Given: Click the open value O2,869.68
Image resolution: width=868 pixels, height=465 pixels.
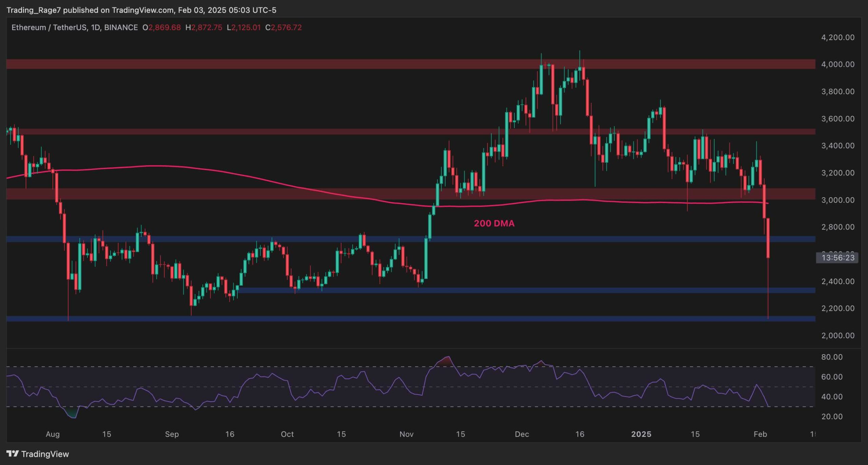Looking at the screenshot, I should pyautogui.click(x=161, y=27).
